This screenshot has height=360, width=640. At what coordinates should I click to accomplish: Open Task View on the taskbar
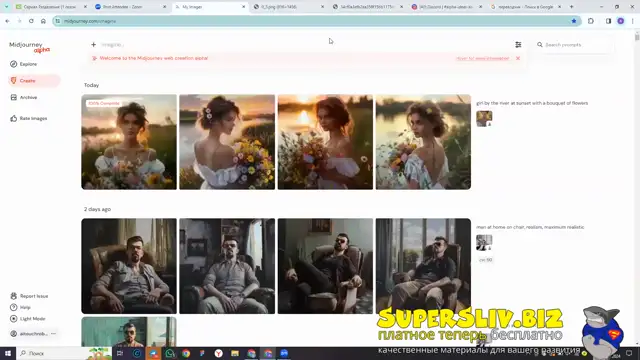pyautogui.click(x=120, y=353)
